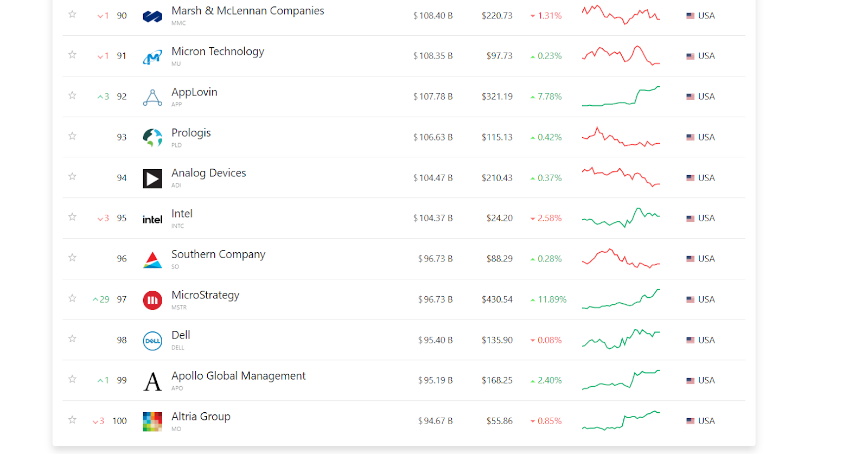Open the Micron Technology company link

(218, 52)
